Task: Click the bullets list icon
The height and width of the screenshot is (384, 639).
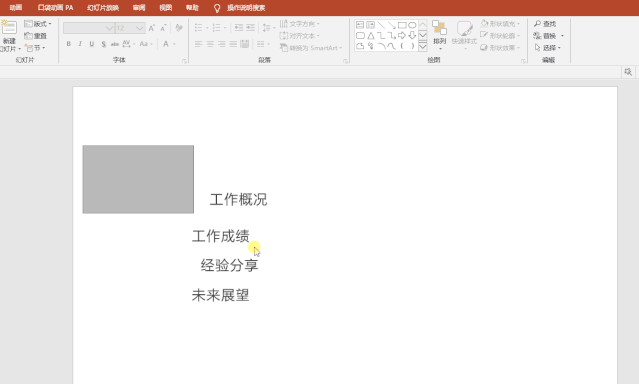Action: tap(198, 28)
